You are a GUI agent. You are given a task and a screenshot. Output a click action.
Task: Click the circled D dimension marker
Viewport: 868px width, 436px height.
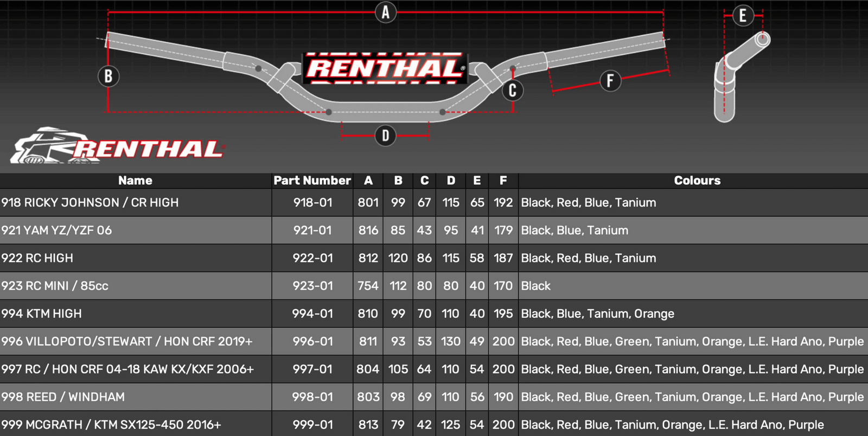pyautogui.click(x=385, y=135)
